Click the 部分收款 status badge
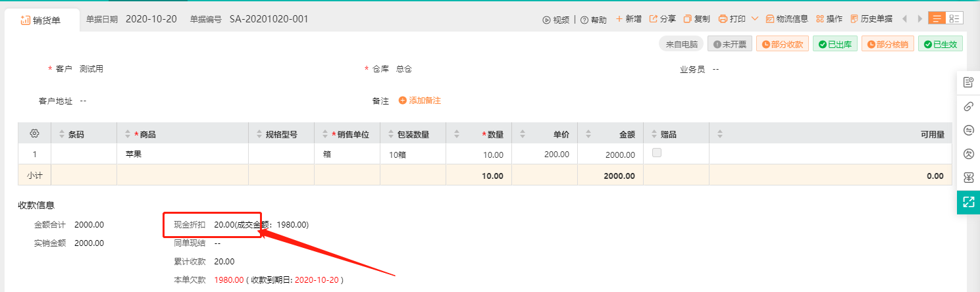 [x=782, y=44]
